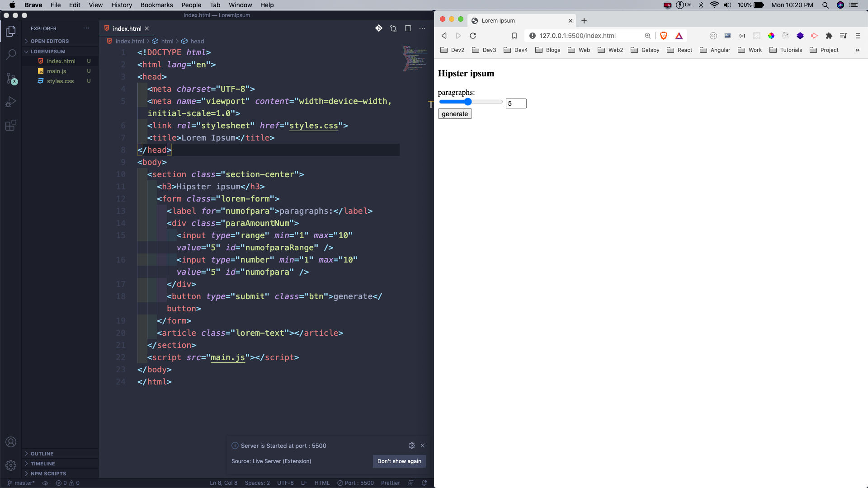868x488 pixels.
Task: Click the HTML language mode indicator
Action: [322, 483]
